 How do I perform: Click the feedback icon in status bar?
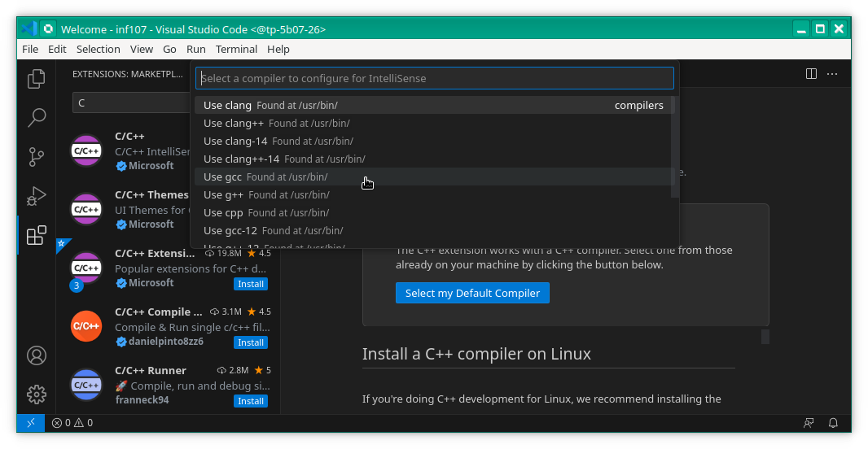(x=809, y=423)
